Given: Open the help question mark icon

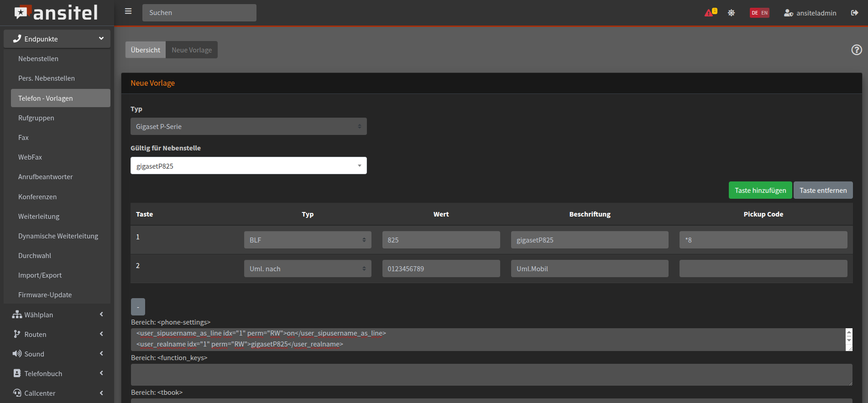Looking at the screenshot, I should pyautogui.click(x=856, y=50).
